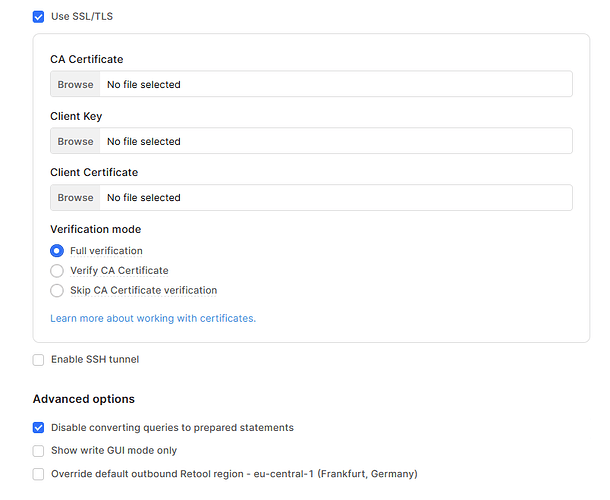Choose Skip CA Certificate verification mode
The height and width of the screenshot is (500, 610).
coord(57,291)
